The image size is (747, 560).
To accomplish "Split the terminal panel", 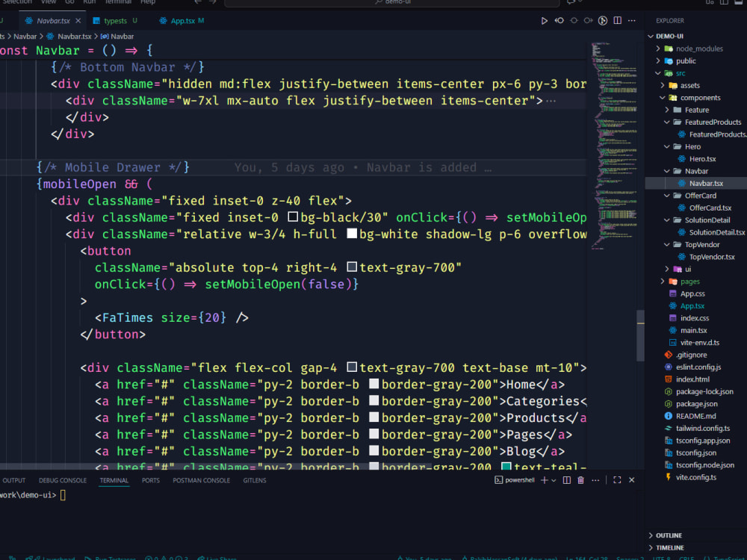I will pyautogui.click(x=566, y=480).
